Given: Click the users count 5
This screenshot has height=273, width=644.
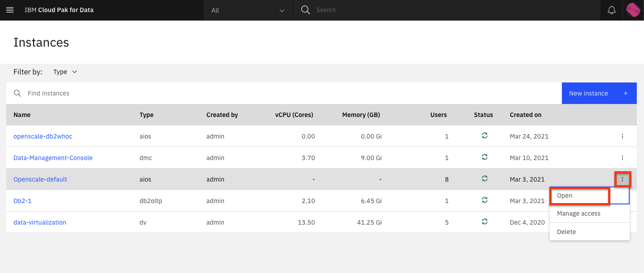Looking at the screenshot, I should tap(447, 222).
